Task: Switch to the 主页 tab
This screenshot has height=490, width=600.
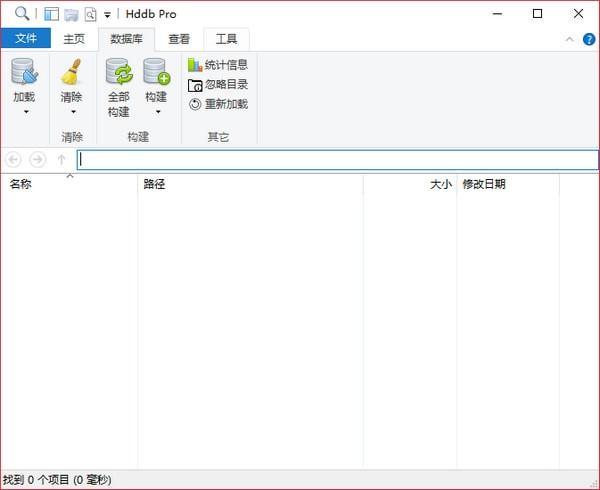Action: (74, 39)
